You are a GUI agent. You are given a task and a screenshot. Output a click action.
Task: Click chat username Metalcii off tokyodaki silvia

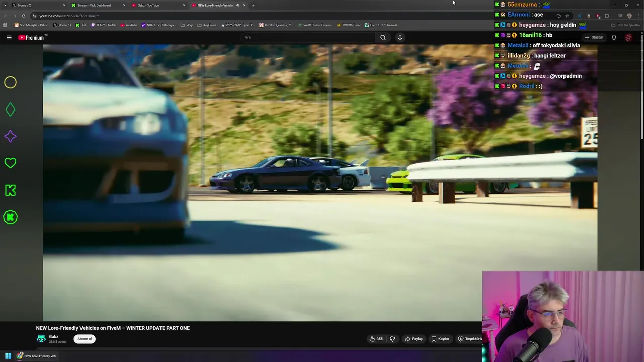click(518, 45)
